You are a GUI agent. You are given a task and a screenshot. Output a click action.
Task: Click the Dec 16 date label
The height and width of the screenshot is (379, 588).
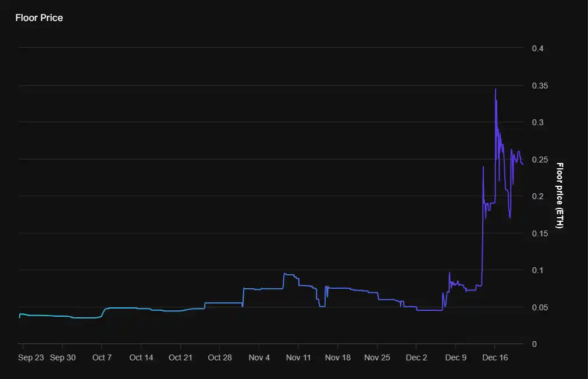pos(495,357)
